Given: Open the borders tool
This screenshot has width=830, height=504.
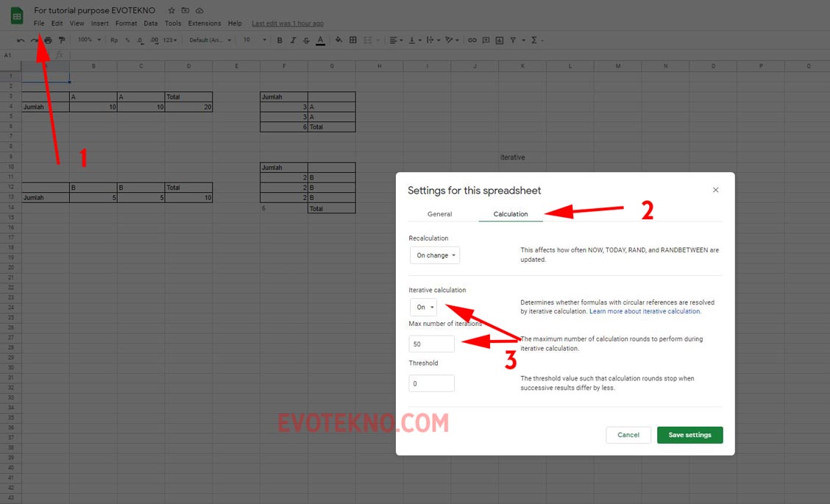Looking at the screenshot, I should click(353, 40).
